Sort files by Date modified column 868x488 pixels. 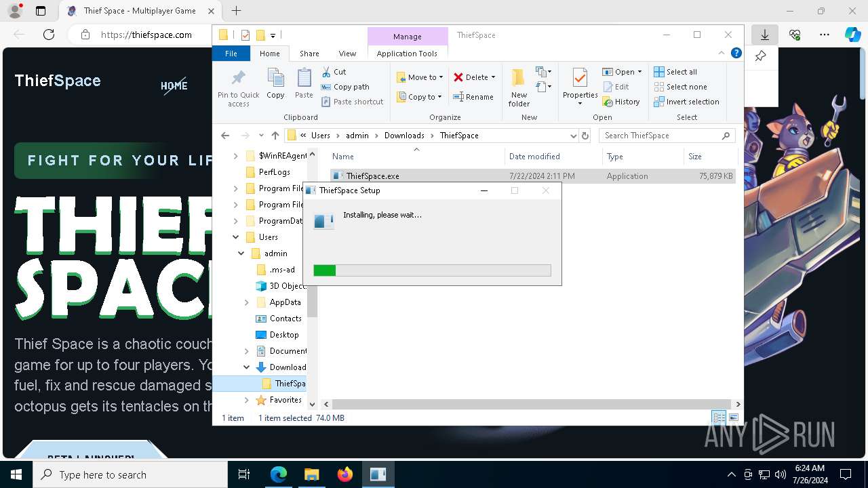click(553, 157)
